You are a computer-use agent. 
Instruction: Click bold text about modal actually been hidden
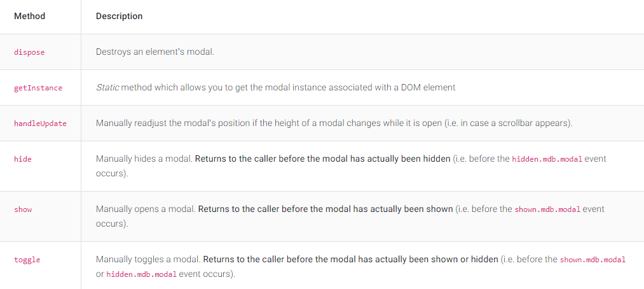(323, 159)
